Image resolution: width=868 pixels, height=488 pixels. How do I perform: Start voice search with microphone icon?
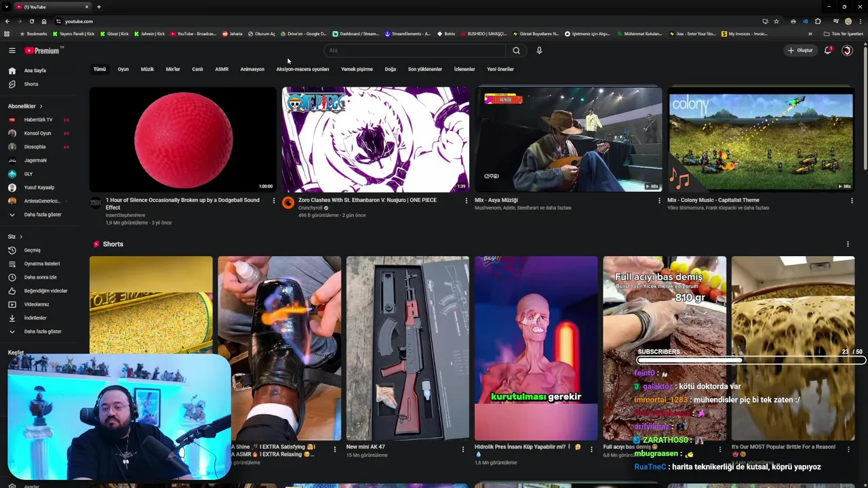click(x=539, y=50)
